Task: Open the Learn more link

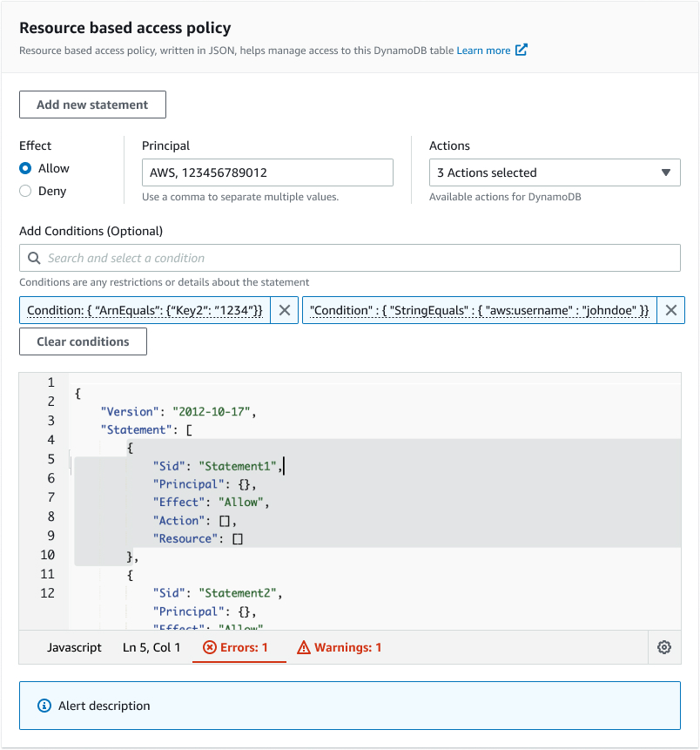Action: [x=484, y=50]
